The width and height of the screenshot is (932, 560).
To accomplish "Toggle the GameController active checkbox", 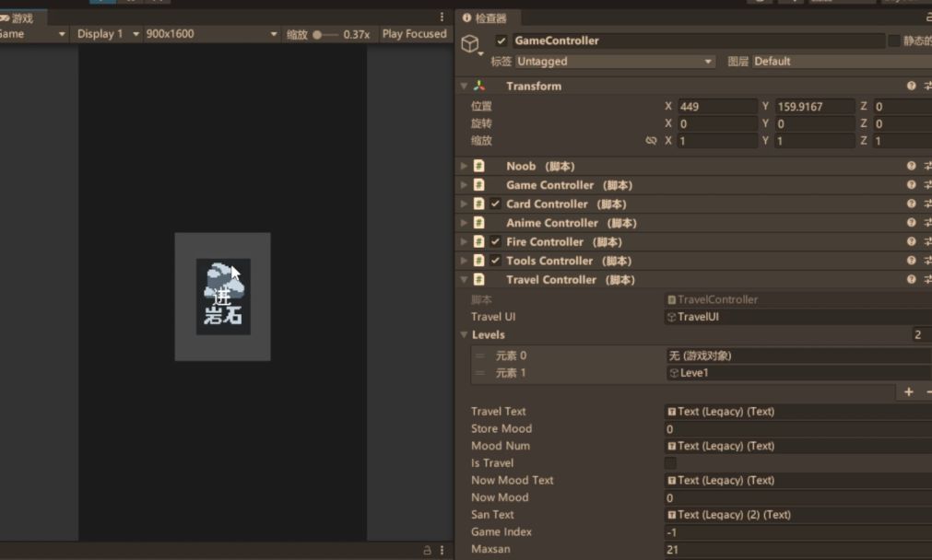I will pos(501,41).
